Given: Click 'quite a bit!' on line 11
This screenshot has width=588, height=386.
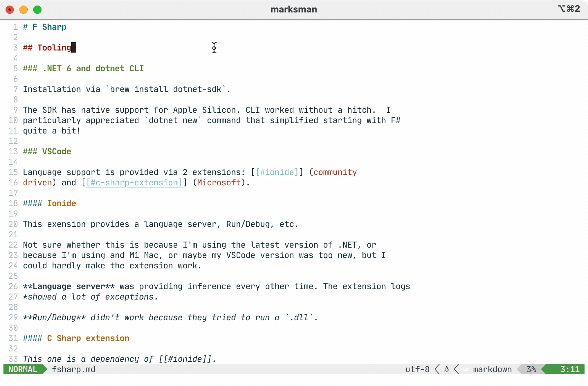Looking at the screenshot, I should [52, 131].
